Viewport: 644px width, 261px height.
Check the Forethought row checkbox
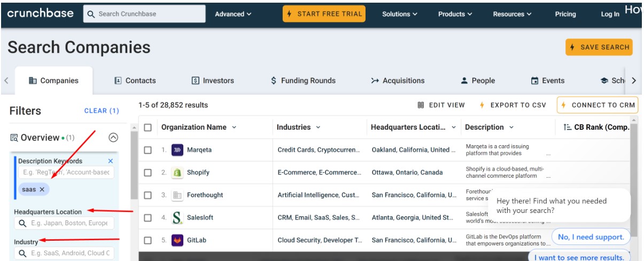(148, 195)
